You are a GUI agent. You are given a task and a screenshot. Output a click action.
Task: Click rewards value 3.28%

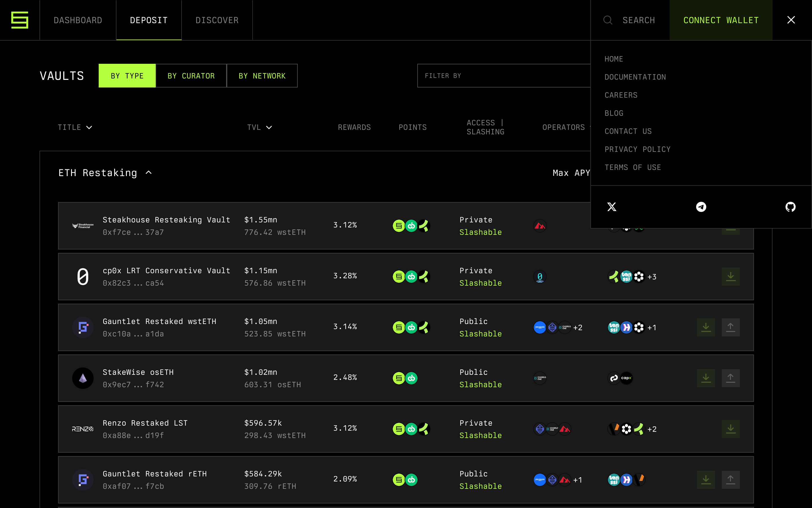click(345, 276)
